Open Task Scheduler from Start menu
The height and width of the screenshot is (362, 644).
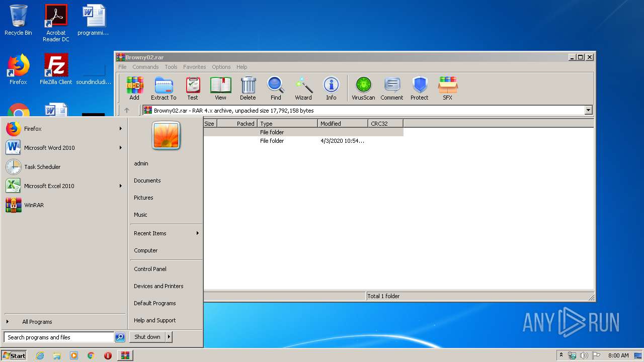point(64,167)
